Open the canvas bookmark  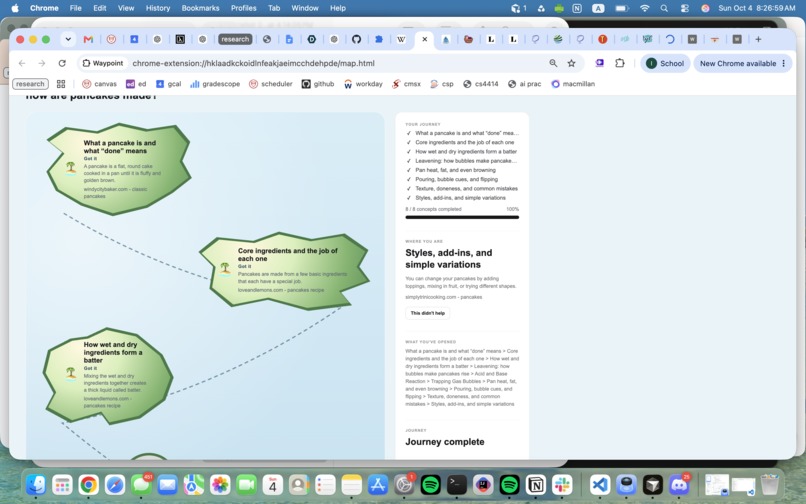point(100,84)
